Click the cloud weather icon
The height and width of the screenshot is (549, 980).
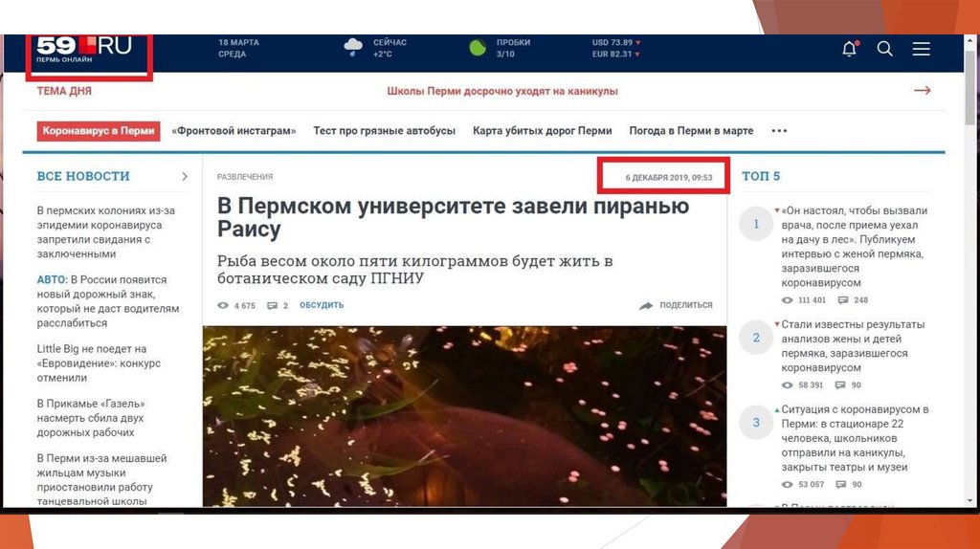(353, 47)
